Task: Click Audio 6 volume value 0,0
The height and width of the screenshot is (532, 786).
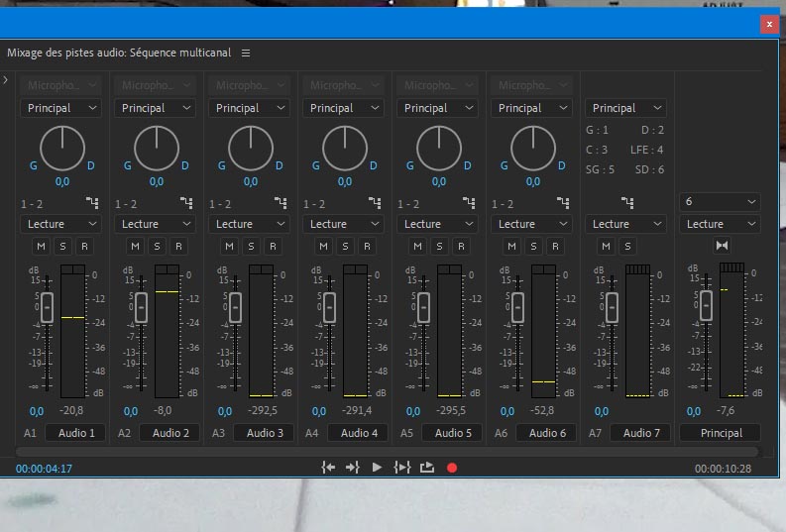Action: [507, 411]
